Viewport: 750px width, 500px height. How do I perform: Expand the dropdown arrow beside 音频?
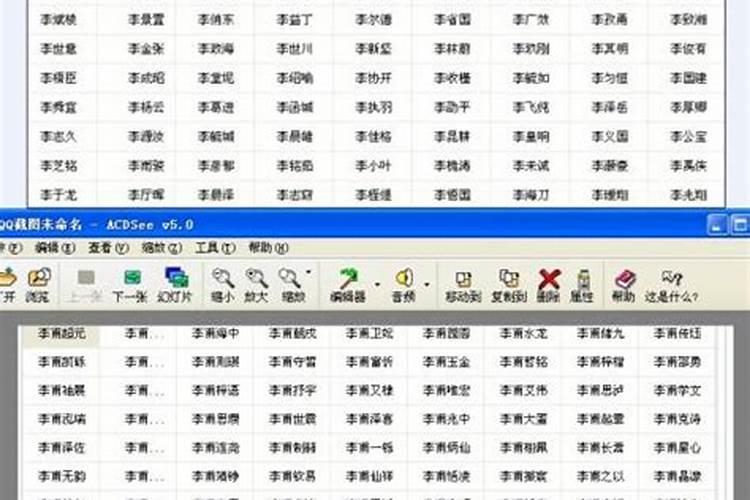coord(427,285)
